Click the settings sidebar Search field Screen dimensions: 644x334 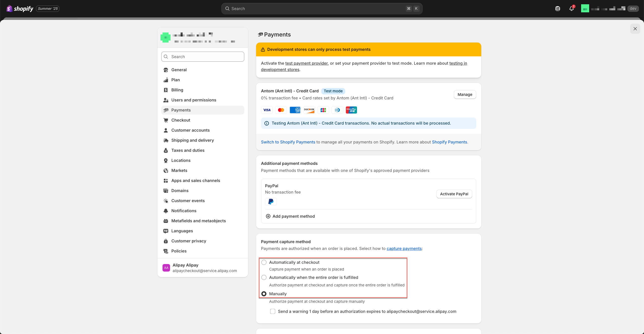point(203,57)
